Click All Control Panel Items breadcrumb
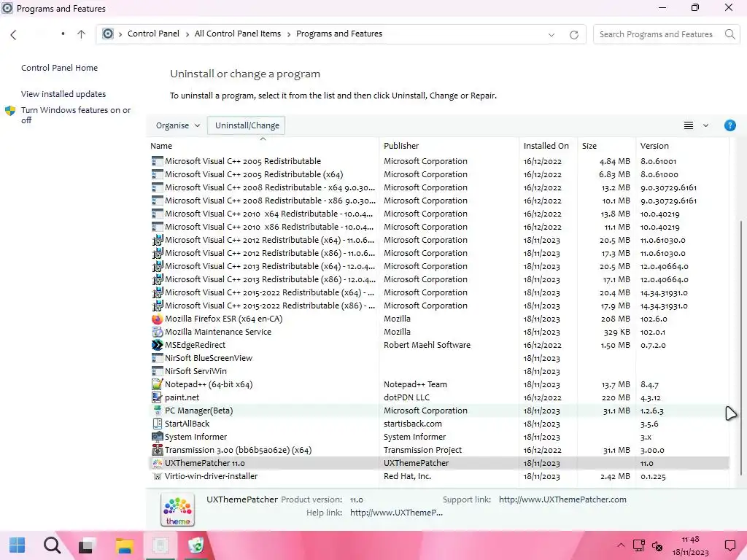 237,34
